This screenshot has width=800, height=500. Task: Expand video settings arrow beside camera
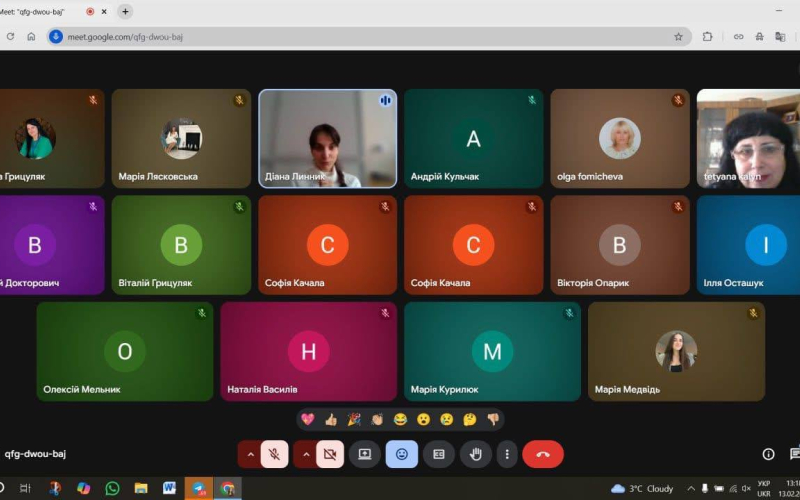click(x=306, y=454)
